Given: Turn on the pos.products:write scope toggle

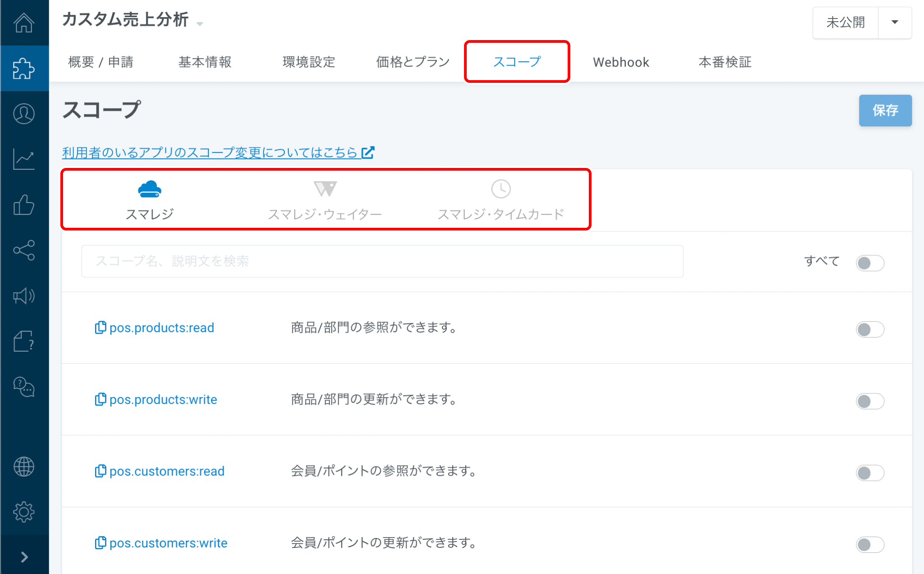Looking at the screenshot, I should pos(869,401).
